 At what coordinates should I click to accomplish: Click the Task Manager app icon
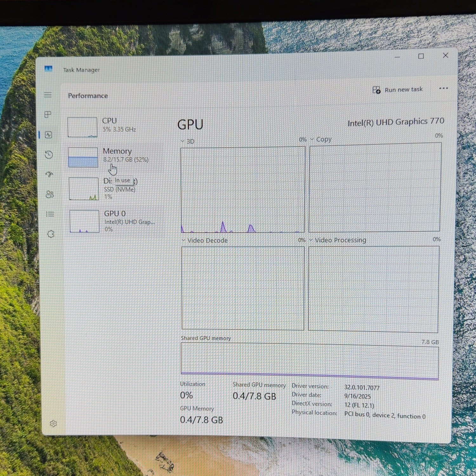coord(48,69)
